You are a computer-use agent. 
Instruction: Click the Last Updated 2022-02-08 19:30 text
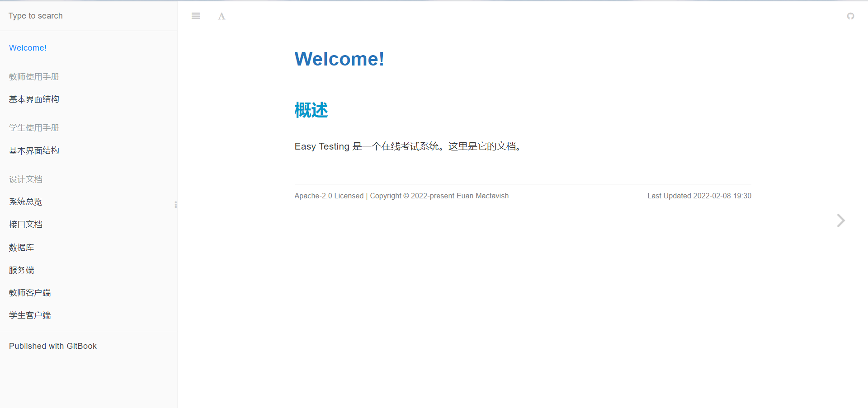pyautogui.click(x=699, y=196)
